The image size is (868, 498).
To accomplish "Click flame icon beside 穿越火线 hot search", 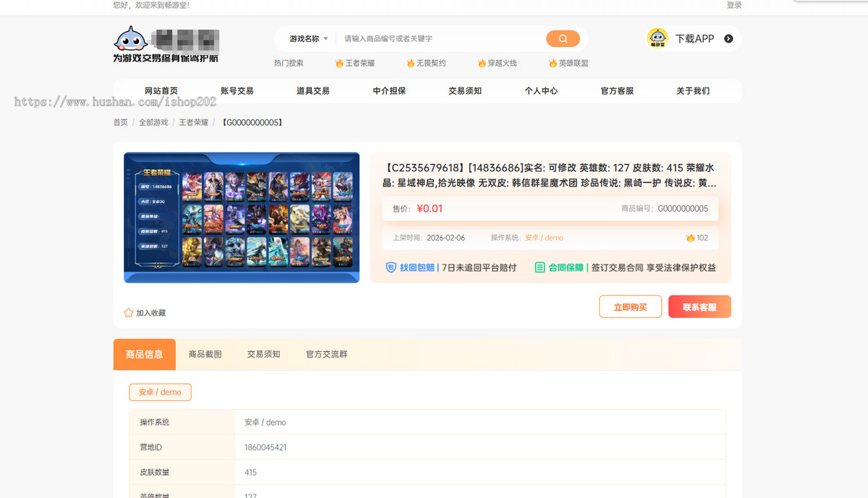I will coord(482,64).
